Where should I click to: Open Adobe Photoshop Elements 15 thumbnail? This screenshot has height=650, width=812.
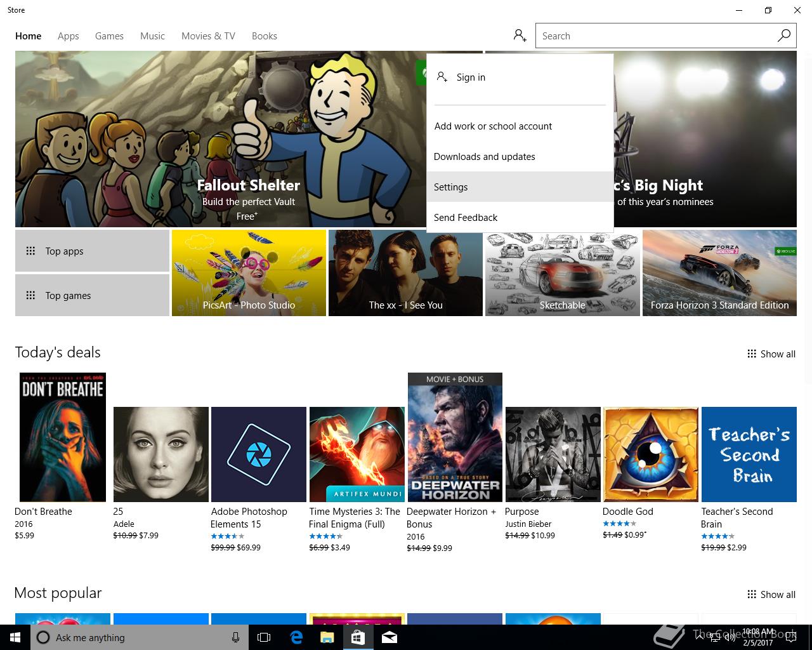[x=259, y=454]
